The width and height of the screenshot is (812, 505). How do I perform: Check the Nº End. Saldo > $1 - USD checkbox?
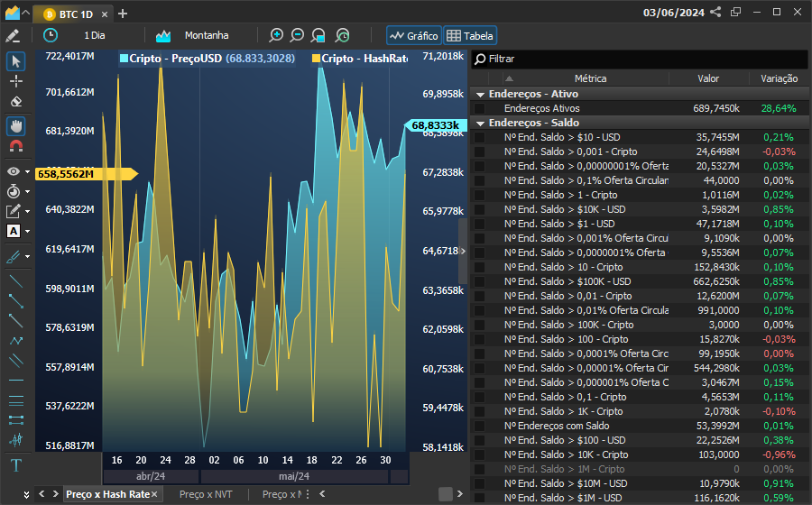point(480,224)
